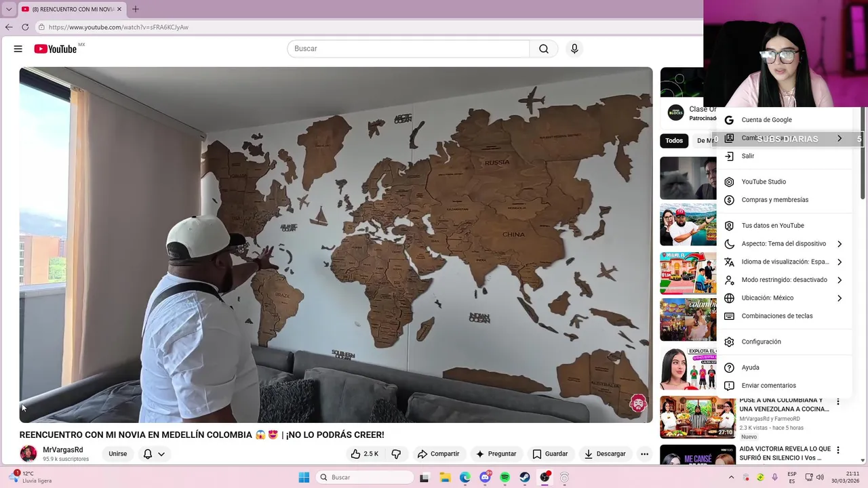The image size is (868, 488).
Task: Open the ME CANSÉ recommended thumbnail
Action: point(698,455)
